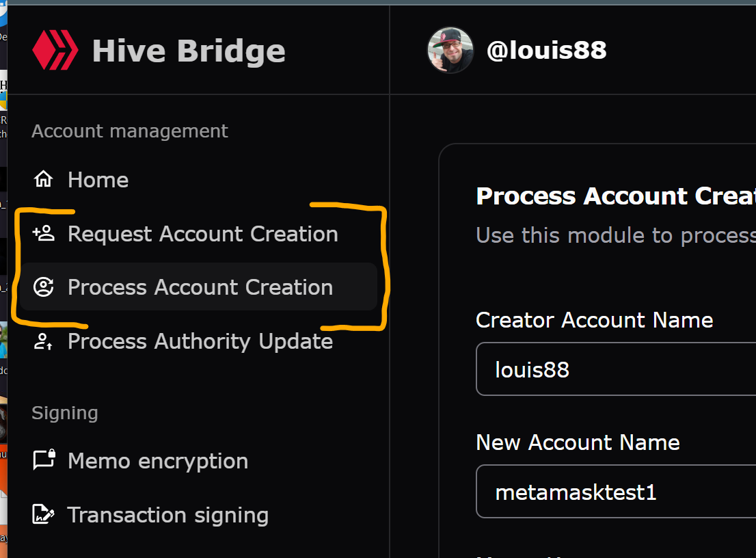This screenshot has width=756, height=558.
Task: Click the Home house icon
Action: click(x=43, y=179)
